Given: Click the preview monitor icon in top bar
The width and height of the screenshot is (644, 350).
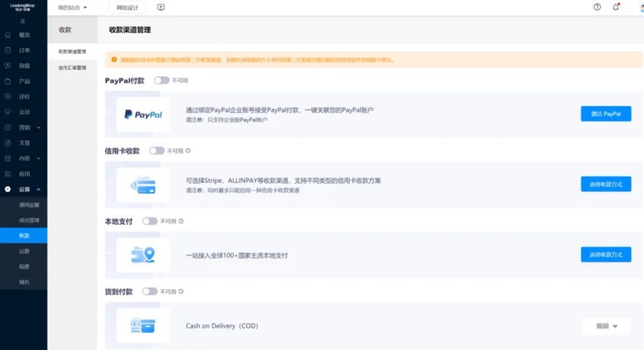Looking at the screenshot, I should (x=160, y=7).
